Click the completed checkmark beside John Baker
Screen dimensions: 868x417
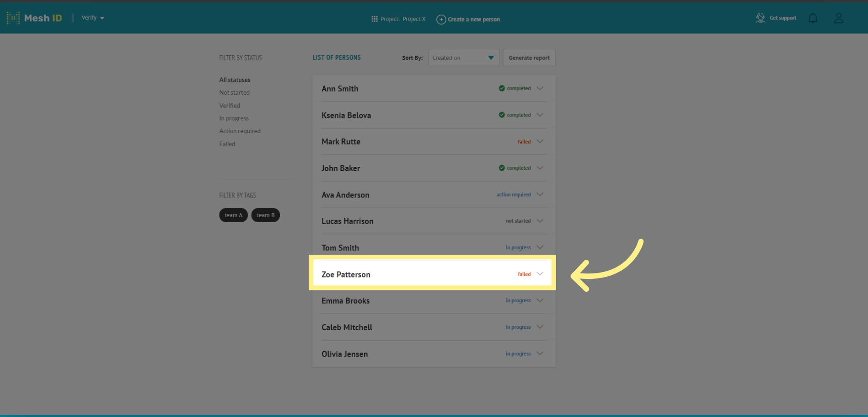coord(501,168)
